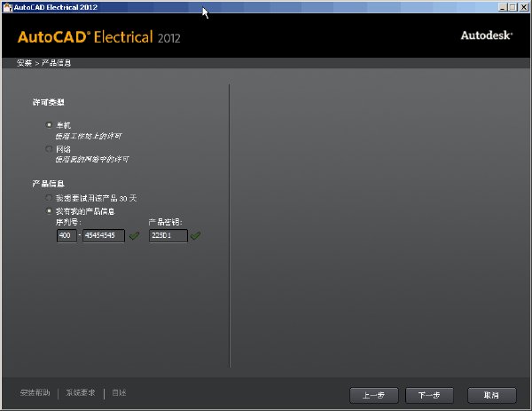Click the 产品信息 section heading
The image size is (532, 411).
pyautogui.click(x=48, y=184)
